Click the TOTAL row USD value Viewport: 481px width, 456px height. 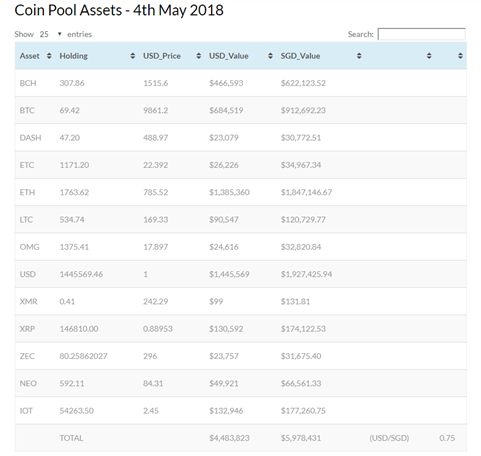229,438
